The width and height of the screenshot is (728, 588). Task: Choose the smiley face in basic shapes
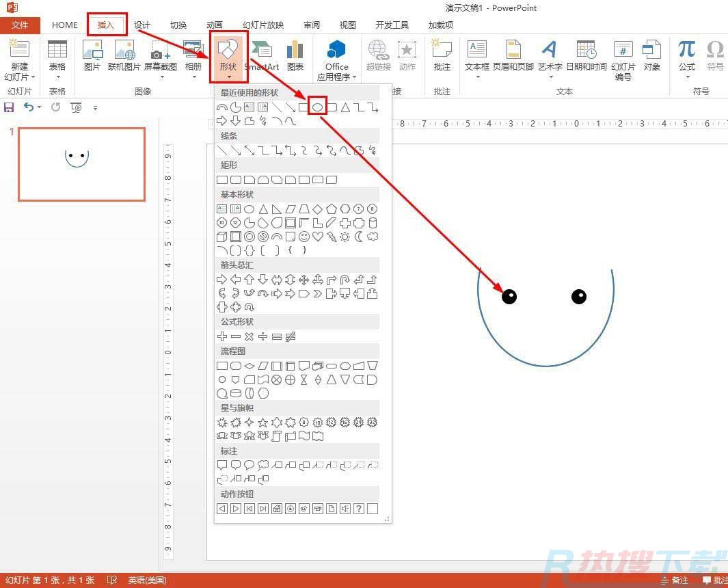pos(304,237)
